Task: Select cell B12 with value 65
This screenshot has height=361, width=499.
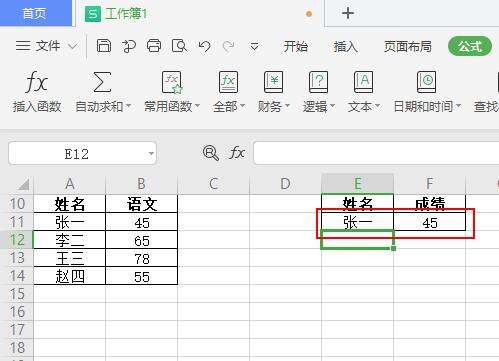Action: point(141,240)
